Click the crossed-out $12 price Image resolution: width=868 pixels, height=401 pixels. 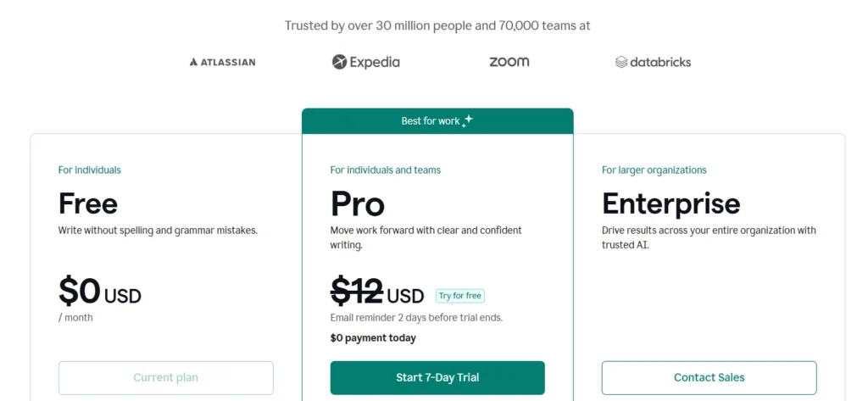pyautogui.click(x=357, y=292)
